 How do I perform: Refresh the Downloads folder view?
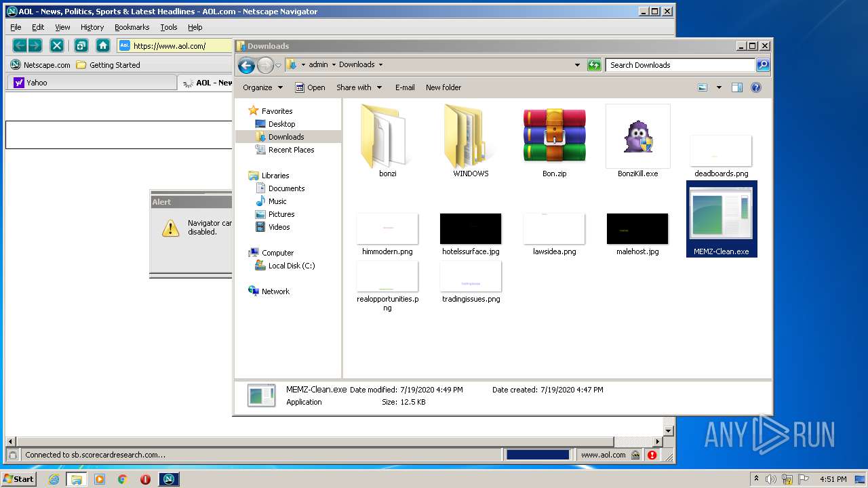coord(594,65)
